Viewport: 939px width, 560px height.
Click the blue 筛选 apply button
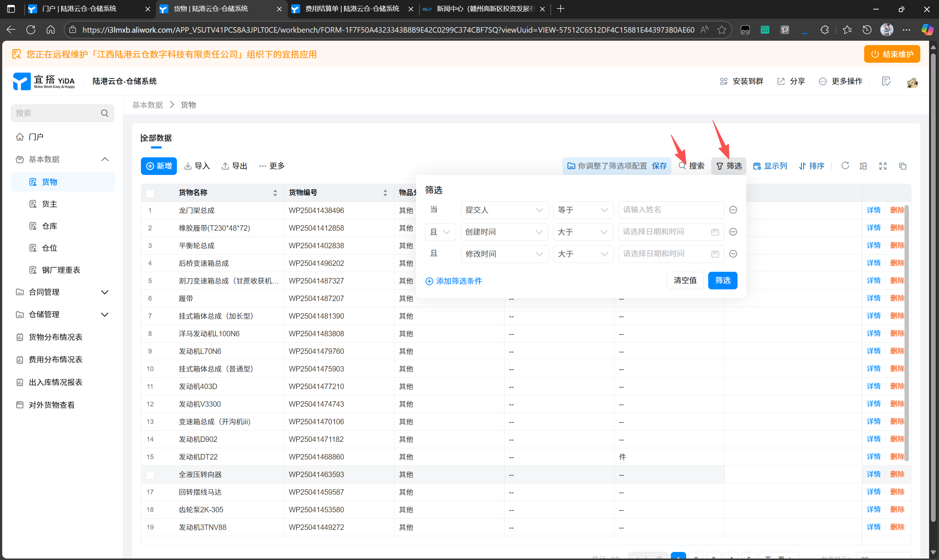(x=722, y=281)
